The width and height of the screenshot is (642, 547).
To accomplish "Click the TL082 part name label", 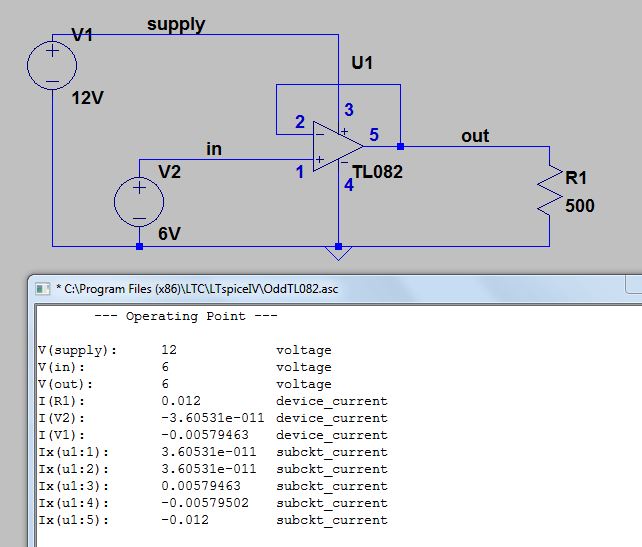I will 377,172.
